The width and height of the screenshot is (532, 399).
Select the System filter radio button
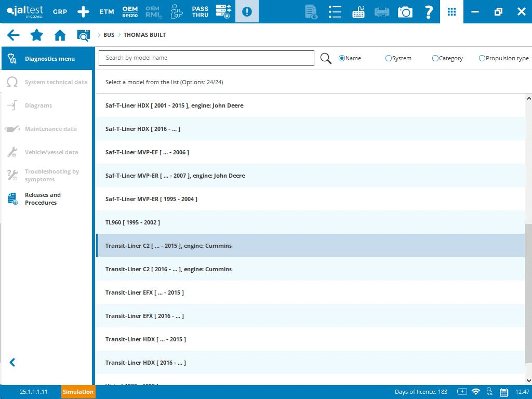[x=389, y=58]
